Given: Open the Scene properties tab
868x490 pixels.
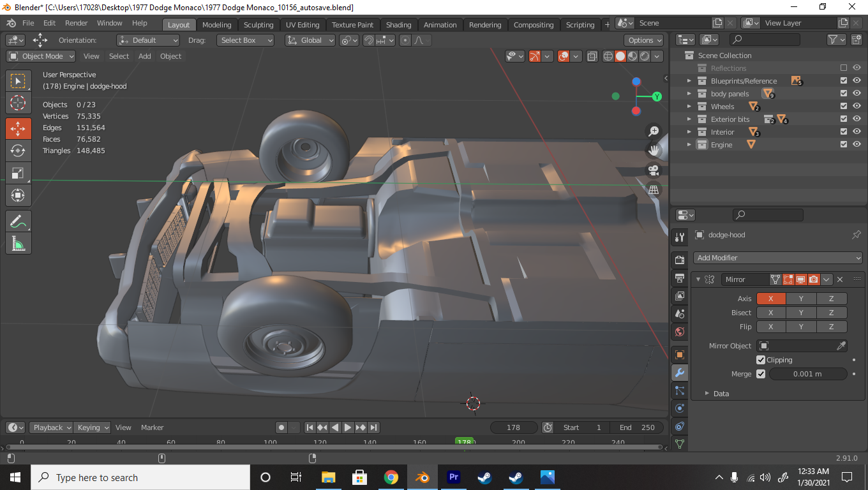Looking at the screenshot, I should click(x=680, y=314).
